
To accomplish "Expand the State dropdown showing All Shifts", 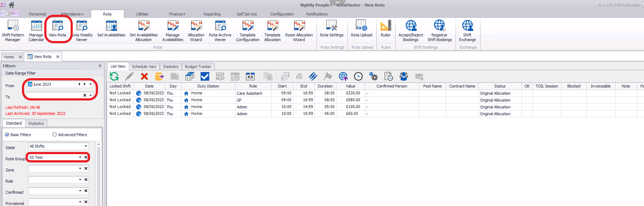I will (x=86, y=146).
